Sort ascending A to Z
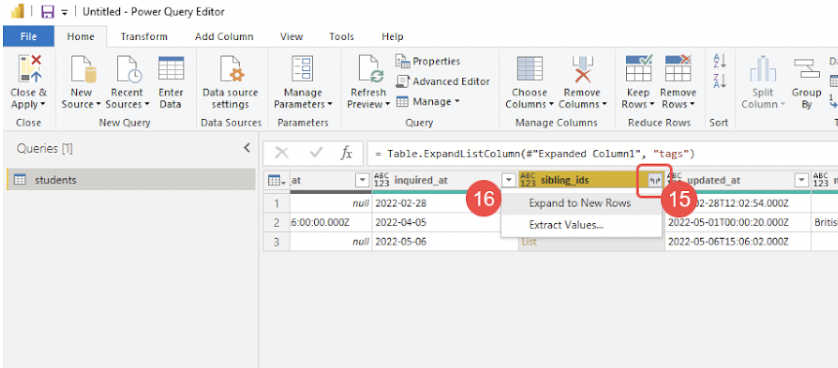 click(x=719, y=60)
